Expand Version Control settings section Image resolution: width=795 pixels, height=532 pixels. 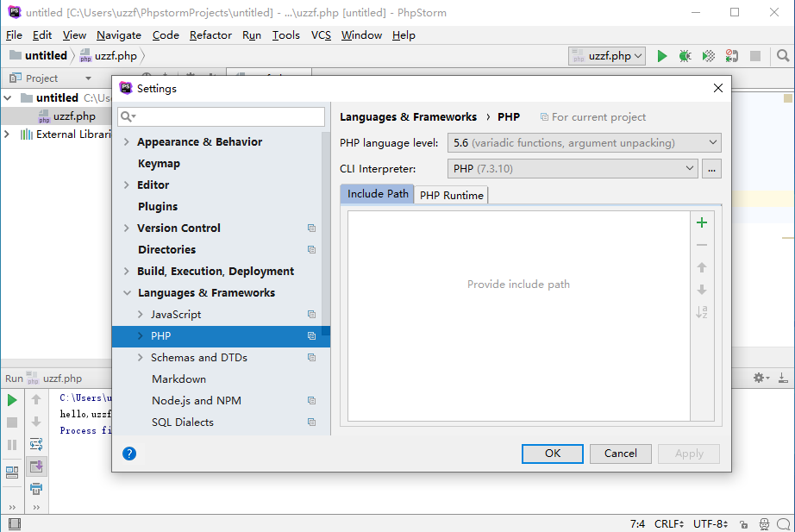coord(127,228)
